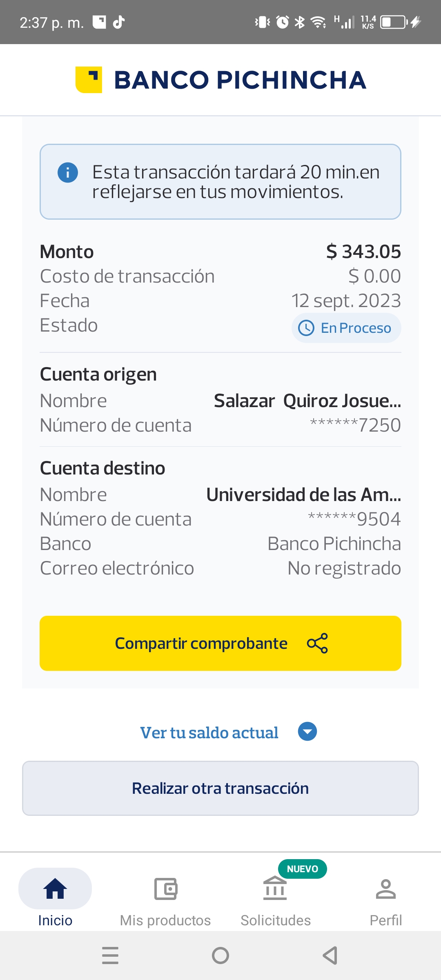441x980 pixels.
Task: Tap Ver tu saldo actual link
Action: (x=209, y=733)
